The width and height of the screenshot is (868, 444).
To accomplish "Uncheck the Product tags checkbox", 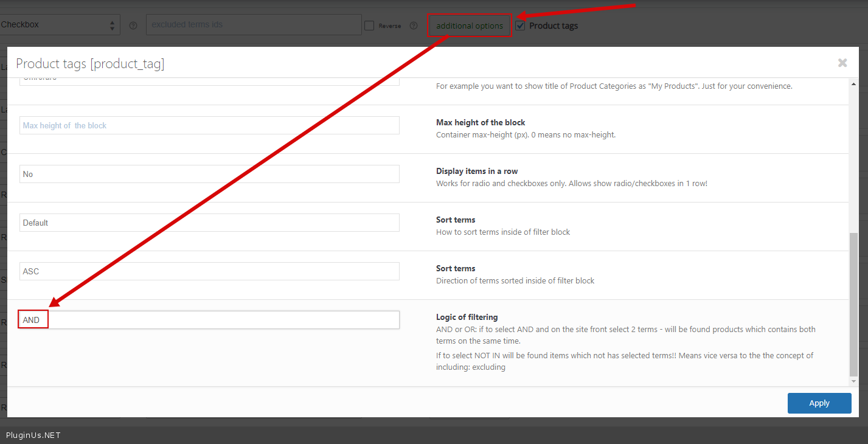I will [521, 26].
